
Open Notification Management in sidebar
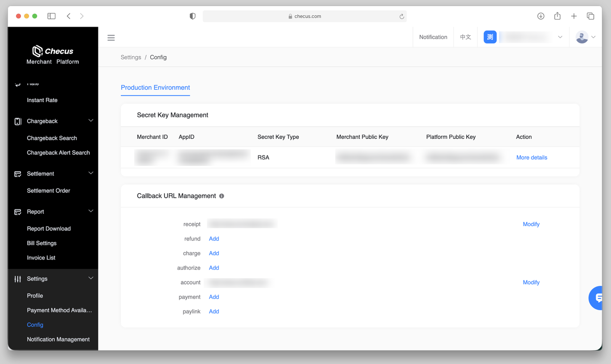(58, 339)
